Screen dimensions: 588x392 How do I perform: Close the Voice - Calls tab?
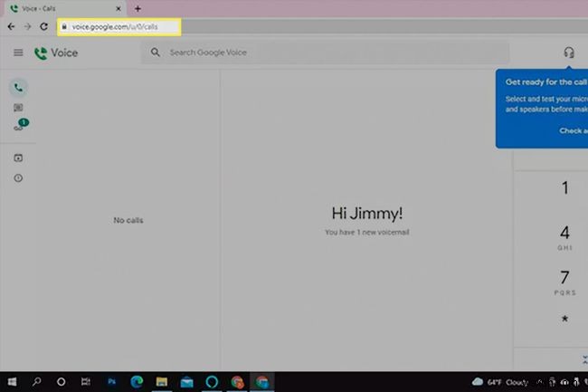pos(119,8)
